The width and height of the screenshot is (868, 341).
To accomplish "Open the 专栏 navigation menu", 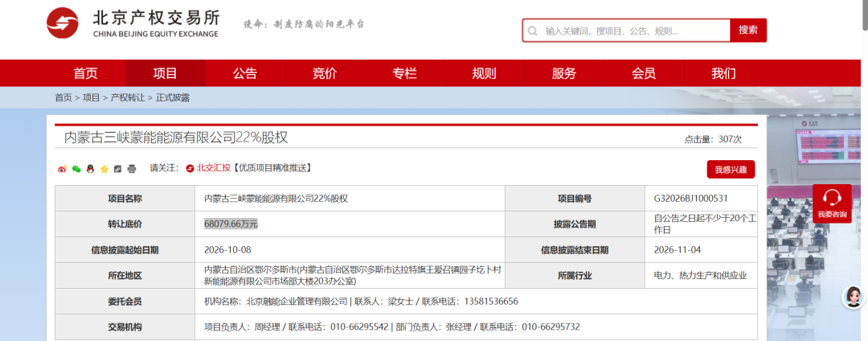I will (x=404, y=73).
